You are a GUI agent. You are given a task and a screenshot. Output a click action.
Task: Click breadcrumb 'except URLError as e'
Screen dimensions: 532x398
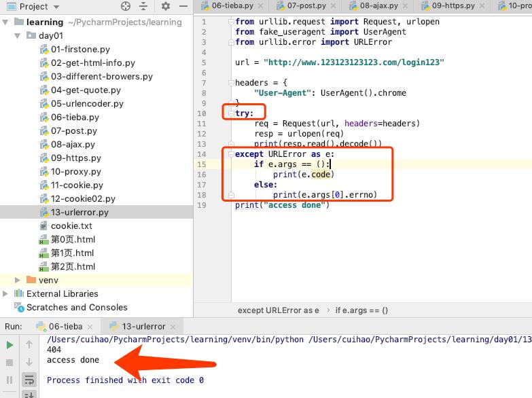278,310
